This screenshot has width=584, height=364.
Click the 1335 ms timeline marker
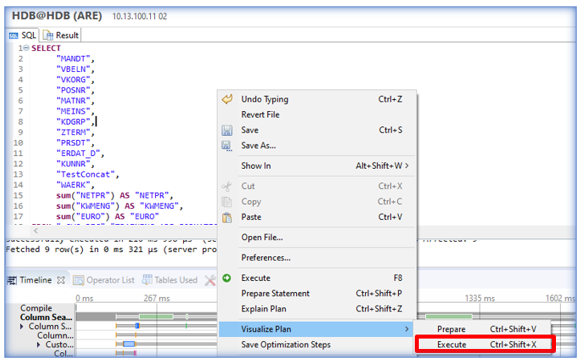click(480, 298)
